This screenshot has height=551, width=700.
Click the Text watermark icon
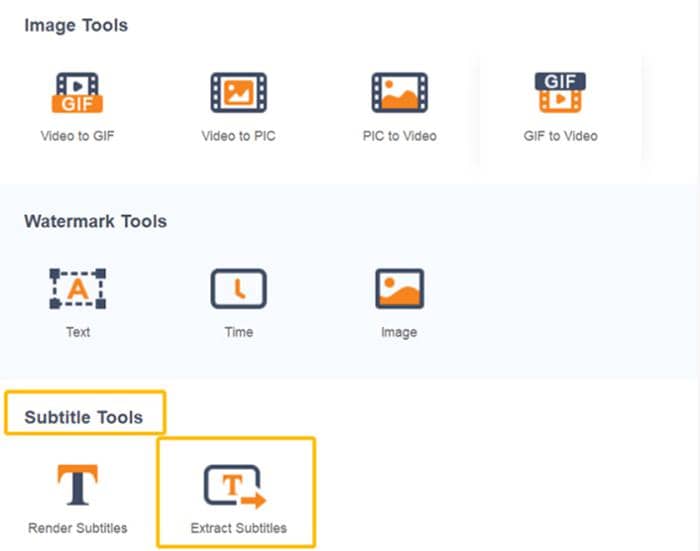77,289
